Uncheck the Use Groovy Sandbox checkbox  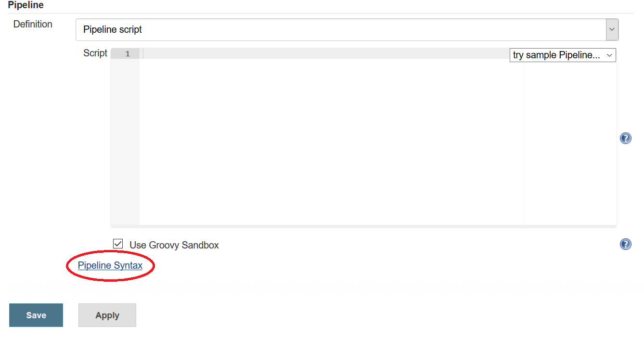[x=118, y=244]
